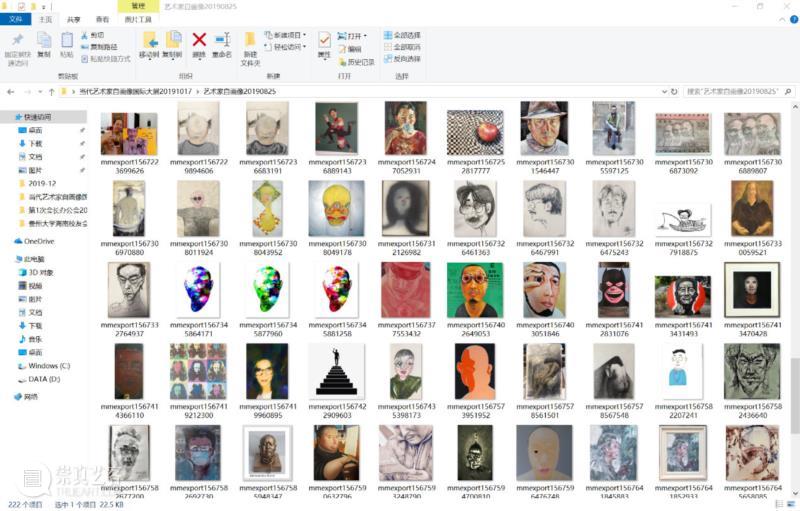Click breadcrumb 当代艺术家自画像国际大展20191017
Image resolution: width=800 pixels, height=511 pixels.
tap(135, 92)
